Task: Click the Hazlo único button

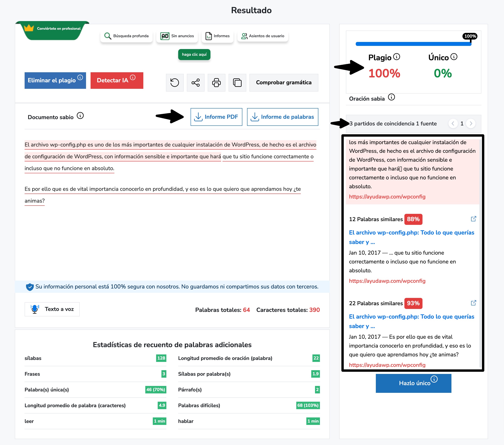Action: 413,383
